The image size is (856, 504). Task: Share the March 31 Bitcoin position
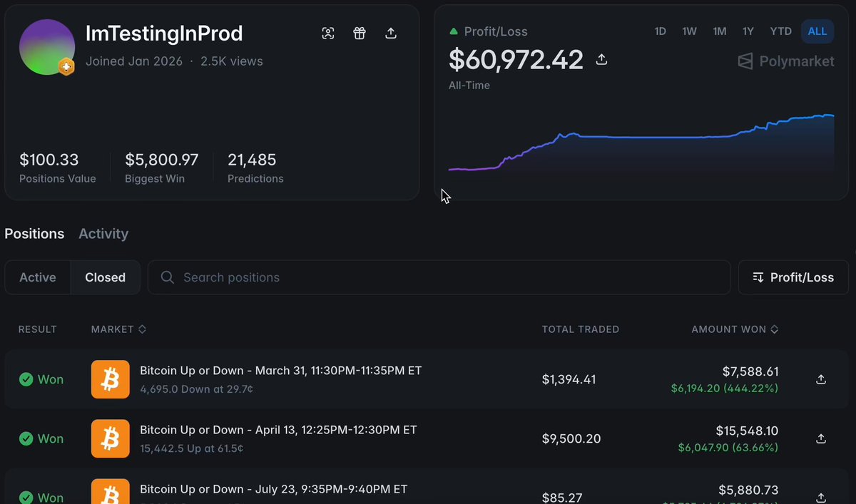[821, 379]
